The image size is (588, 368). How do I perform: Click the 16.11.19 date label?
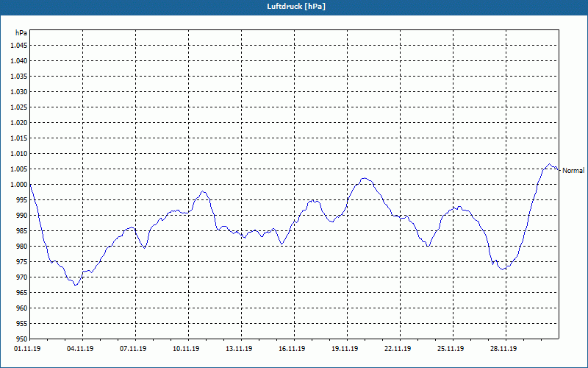(x=292, y=349)
